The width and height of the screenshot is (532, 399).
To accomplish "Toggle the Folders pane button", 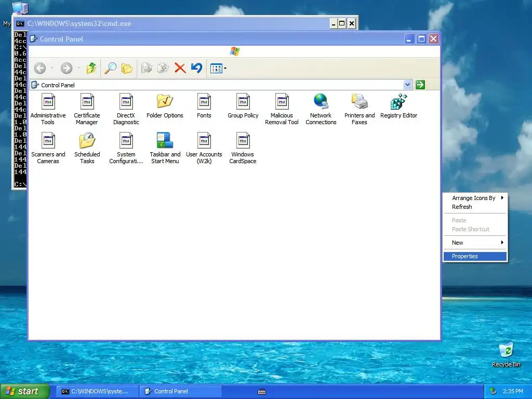I will pyautogui.click(x=127, y=68).
